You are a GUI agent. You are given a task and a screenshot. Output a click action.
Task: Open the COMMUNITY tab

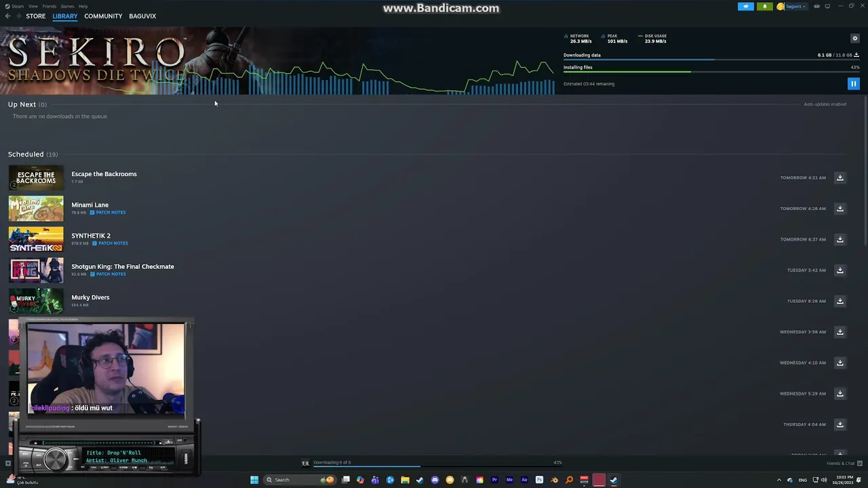103,16
